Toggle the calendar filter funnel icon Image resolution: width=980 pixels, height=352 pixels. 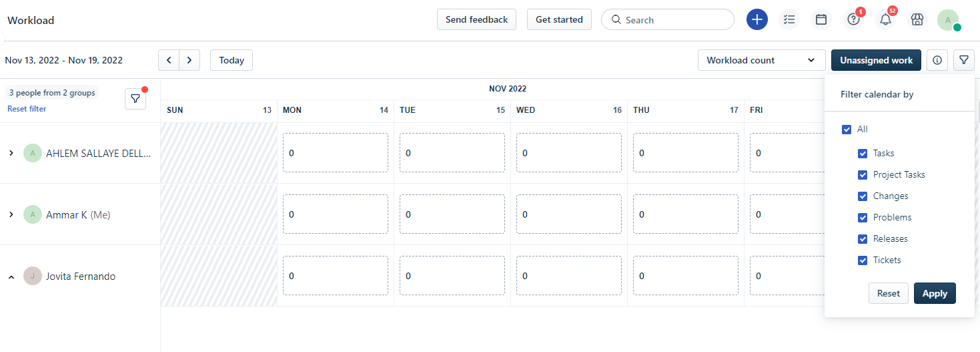[x=964, y=60]
